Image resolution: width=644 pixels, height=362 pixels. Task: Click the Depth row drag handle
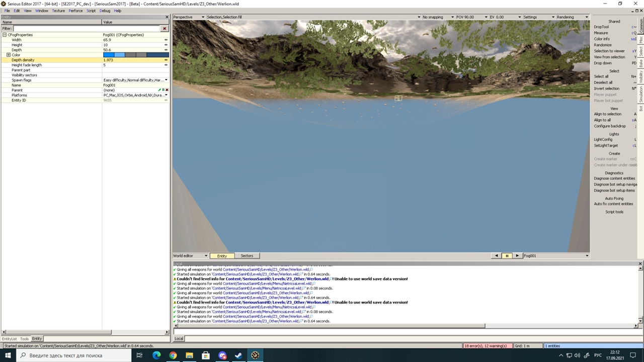click(x=166, y=50)
